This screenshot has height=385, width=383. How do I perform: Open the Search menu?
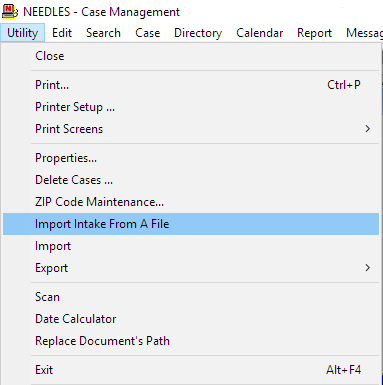(x=103, y=33)
